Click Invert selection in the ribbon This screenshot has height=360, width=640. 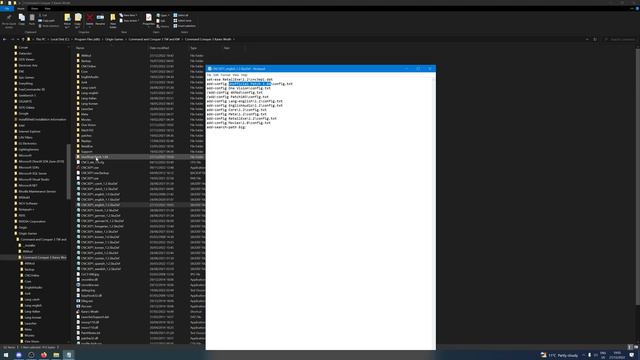(x=184, y=26)
